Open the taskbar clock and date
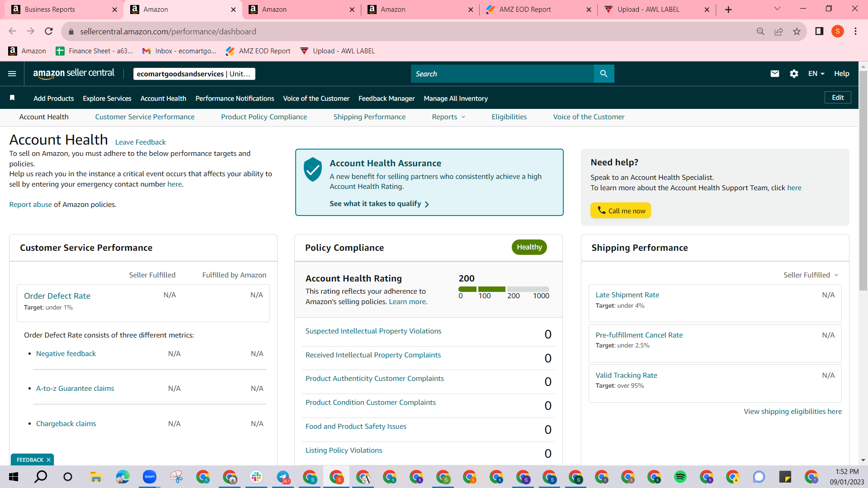868x488 pixels. click(847, 477)
